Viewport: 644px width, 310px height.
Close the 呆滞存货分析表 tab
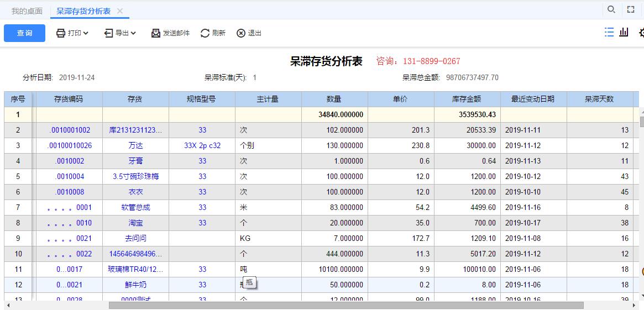tap(120, 11)
